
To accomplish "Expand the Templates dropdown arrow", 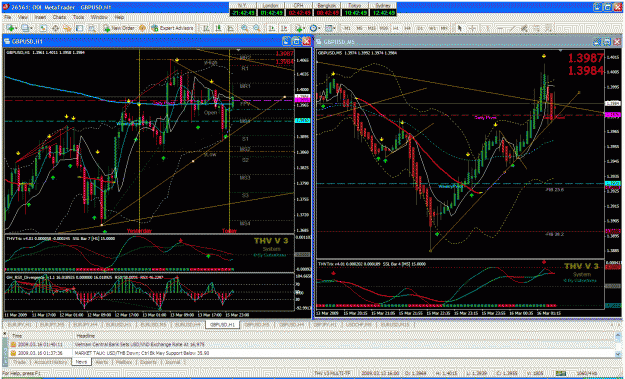I will [334, 28].
